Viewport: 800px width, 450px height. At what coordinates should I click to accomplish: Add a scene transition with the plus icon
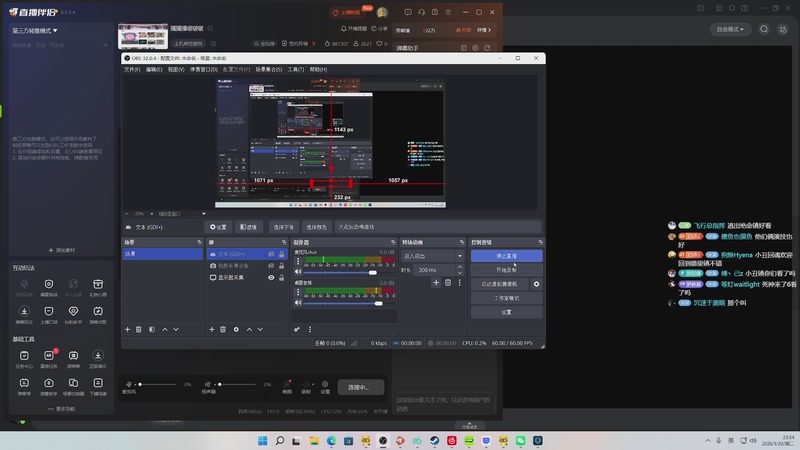tap(436, 283)
